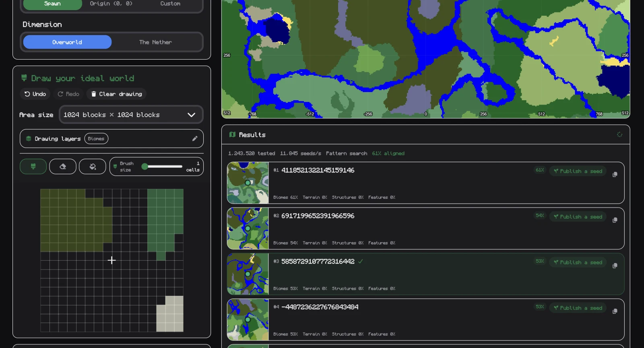Click the '61% aligned' status text

pyautogui.click(x=388, y=153)
